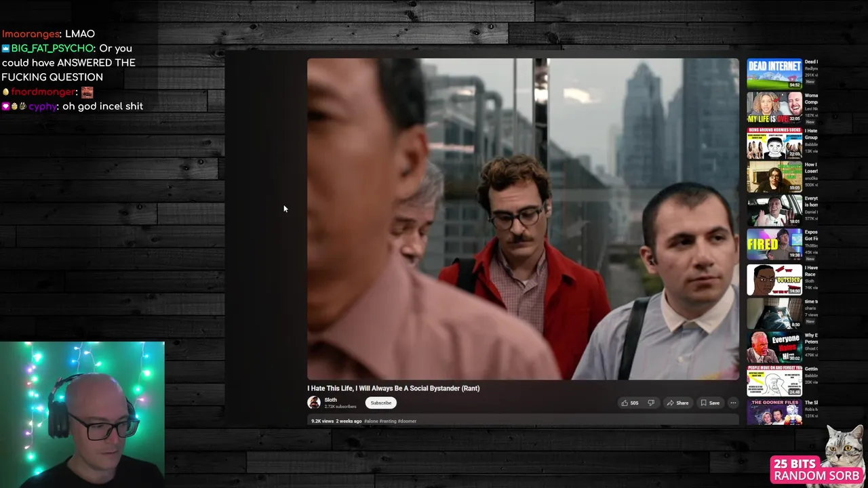Open THE GOONER FILES thumbnail

(774, 412)
